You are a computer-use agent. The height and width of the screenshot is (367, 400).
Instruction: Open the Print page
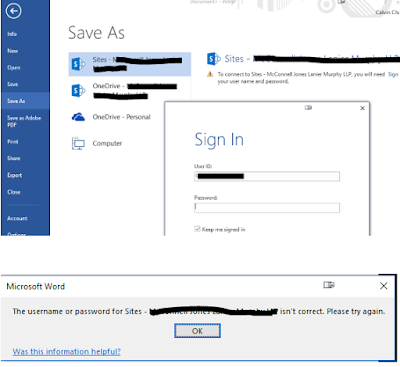click(x=13, y=142)
